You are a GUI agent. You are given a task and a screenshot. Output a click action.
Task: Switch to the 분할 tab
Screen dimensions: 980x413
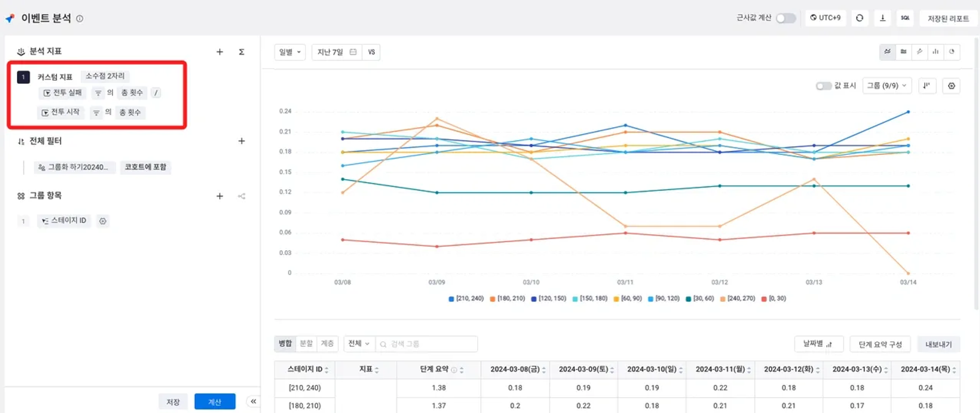point(306,344)
